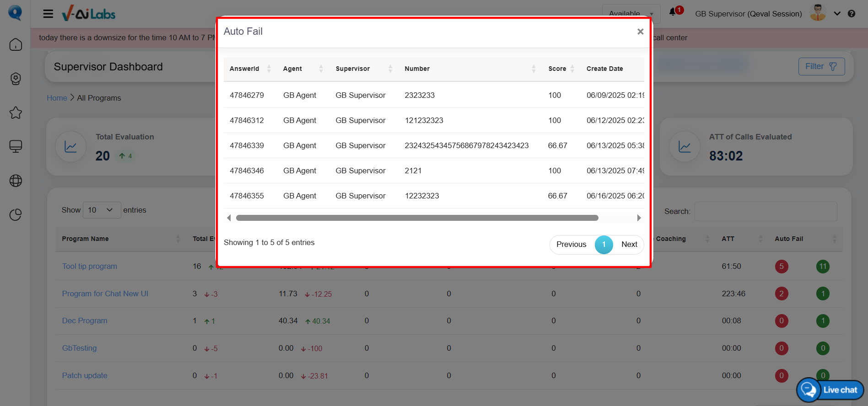Screen dimensions: 868x406
Task: Click the scrollbar left arrow in dialog
Action: point(229,218)
